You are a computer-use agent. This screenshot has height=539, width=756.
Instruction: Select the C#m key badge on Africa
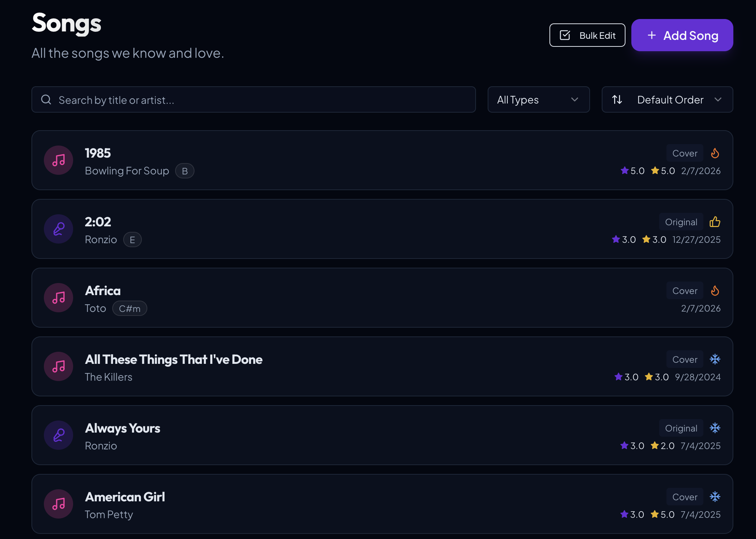click(129, 308)
